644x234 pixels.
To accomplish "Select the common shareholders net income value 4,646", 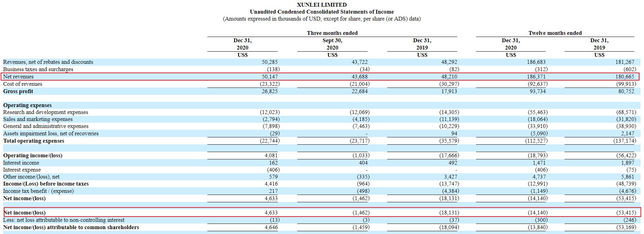I will coord(271,227).
